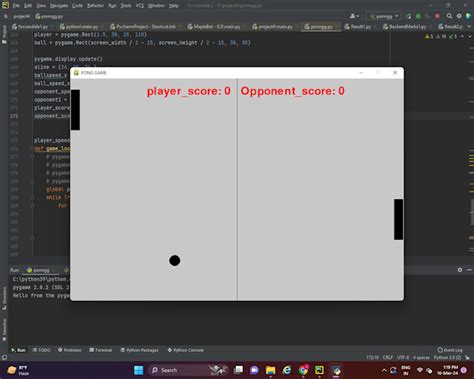
Task: Open the Problems tool window
Action: click(x=70, y=350)
